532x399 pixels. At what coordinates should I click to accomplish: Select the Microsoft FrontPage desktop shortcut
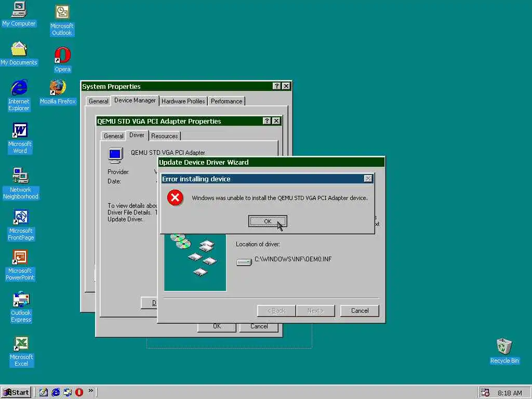click(x=21, y=225)
